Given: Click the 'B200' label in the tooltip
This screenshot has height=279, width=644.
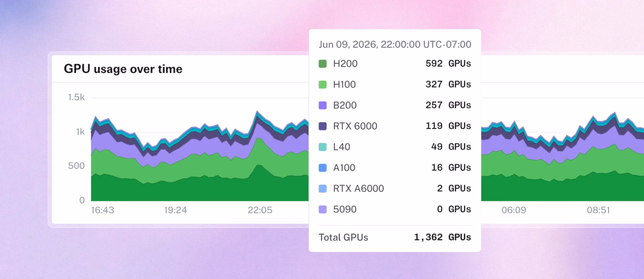Looking at the screenshot, I should point(345,106).
